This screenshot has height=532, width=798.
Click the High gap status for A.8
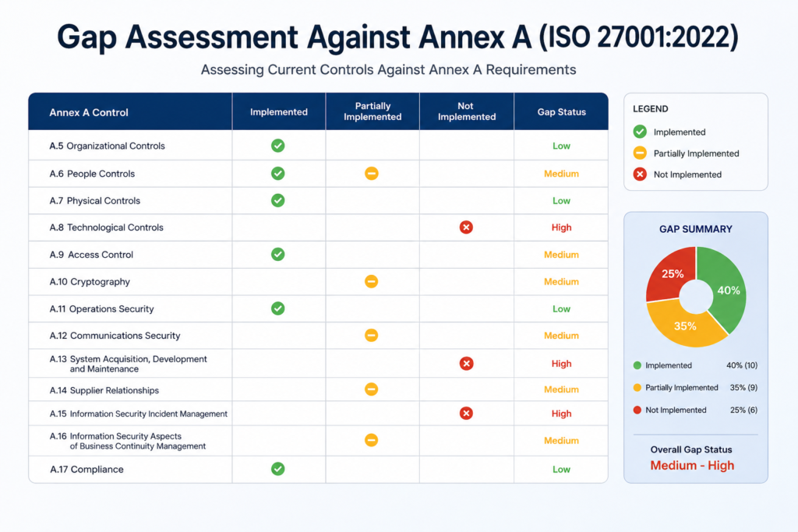(561, 227)
